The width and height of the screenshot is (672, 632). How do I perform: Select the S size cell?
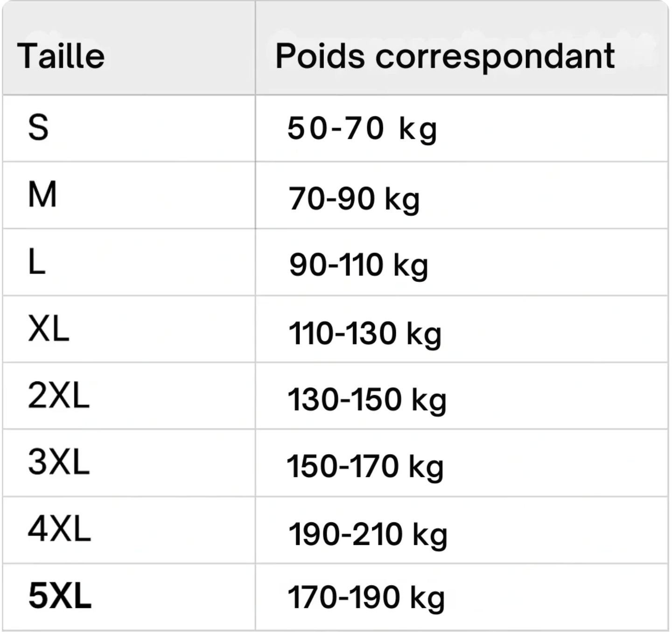click(38, 128)
